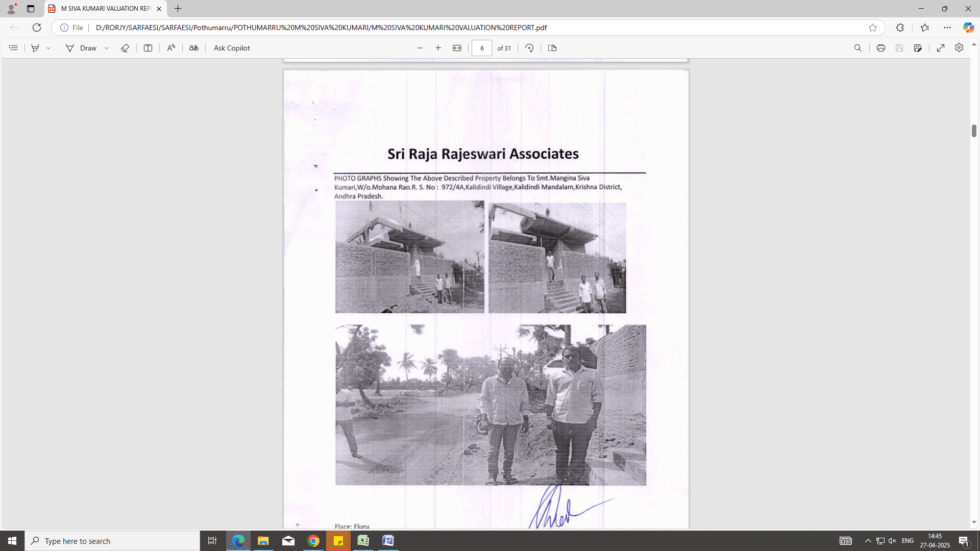Screen dimensions: 980x551
Task: Open Word from the taskbar
Action: (388, 541)
